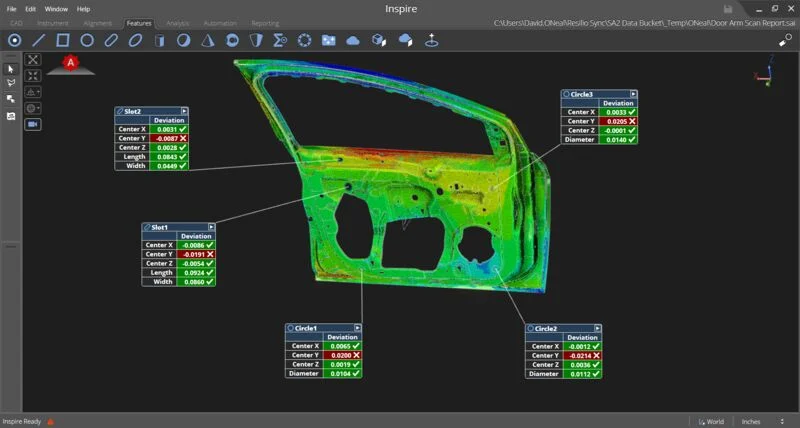The width and height of the screenshot is (800, 428).
Task: Switch to the Reporting tab
Action: click(x=265, y=23)
